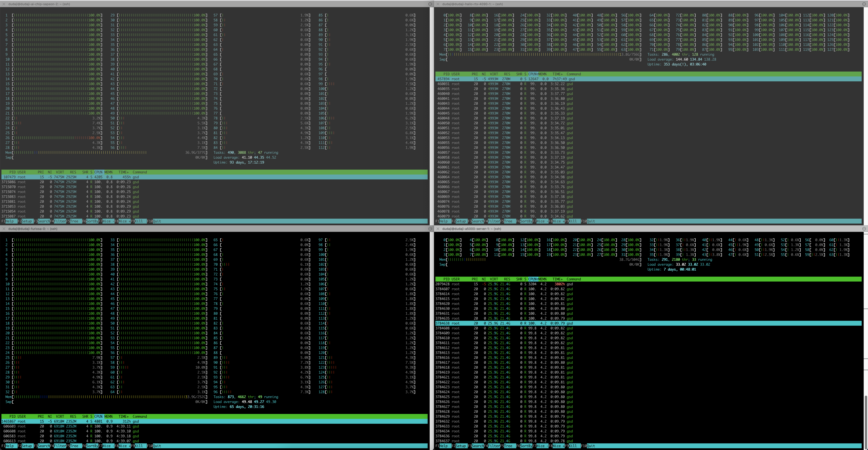
Task: Click F8 Nice + in the hailo-rtx-4090-1 footer
Action: [557, 221]
